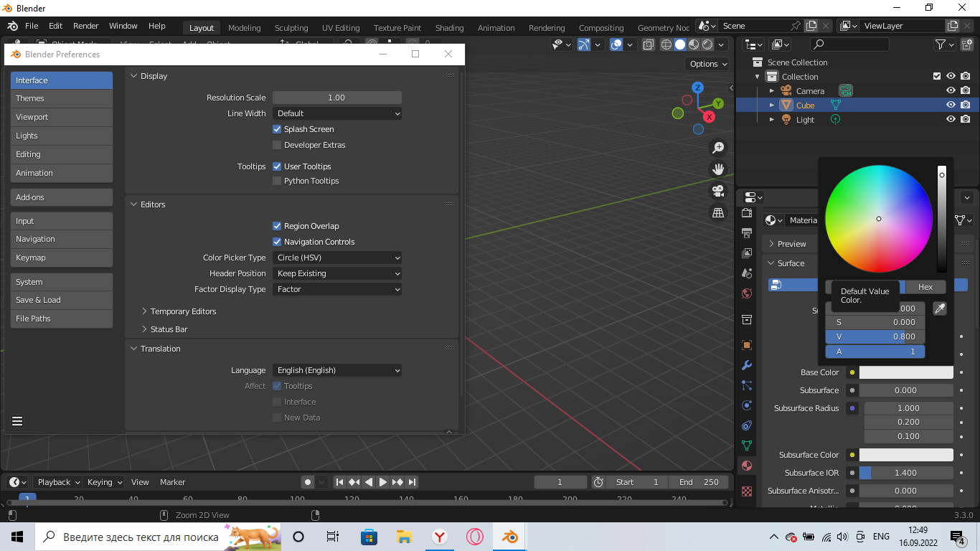The height and width of the screenshot is (551, 980).
Task: Open Preferences hamburger menu icon
Action: point(17,421)
